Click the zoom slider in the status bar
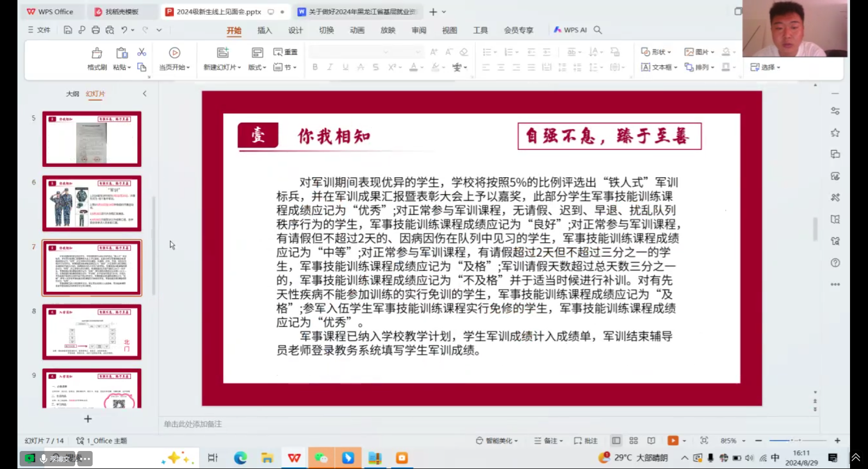 click(798, 440)
